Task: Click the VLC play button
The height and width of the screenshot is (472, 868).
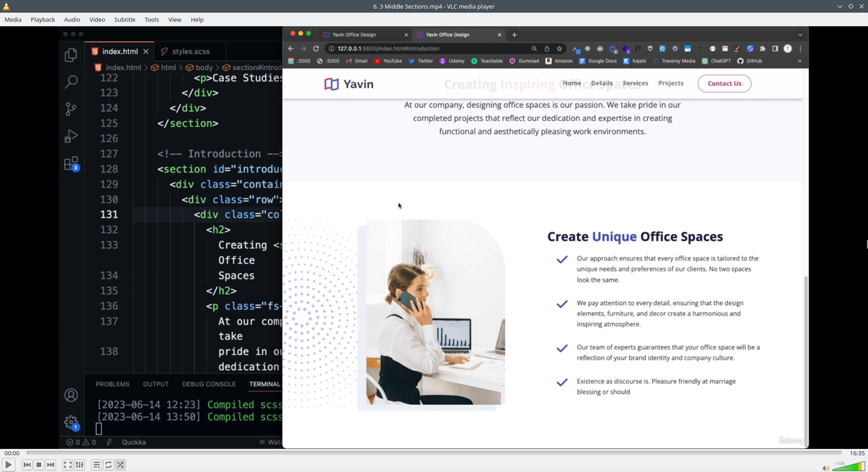Action: [8, 465]
